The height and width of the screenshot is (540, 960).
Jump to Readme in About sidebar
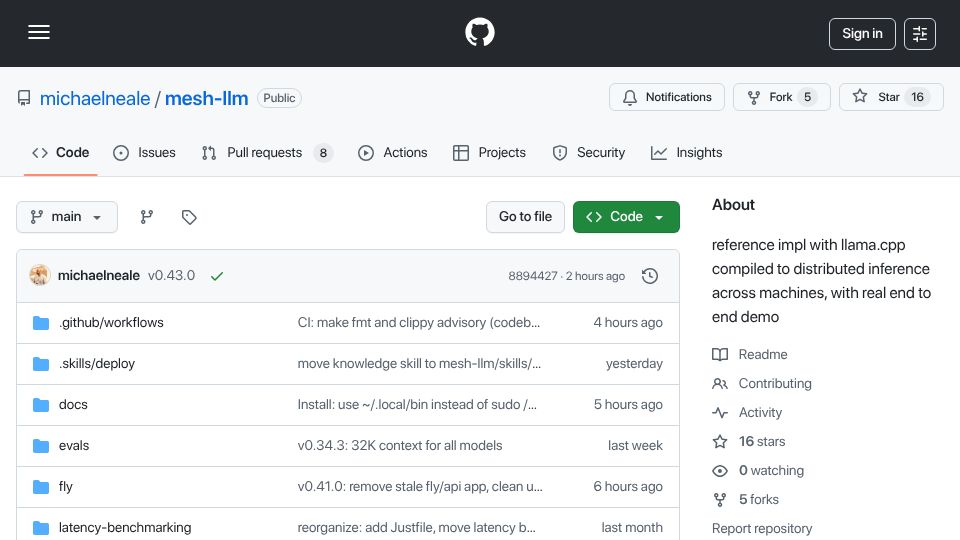tap(750, 354)
